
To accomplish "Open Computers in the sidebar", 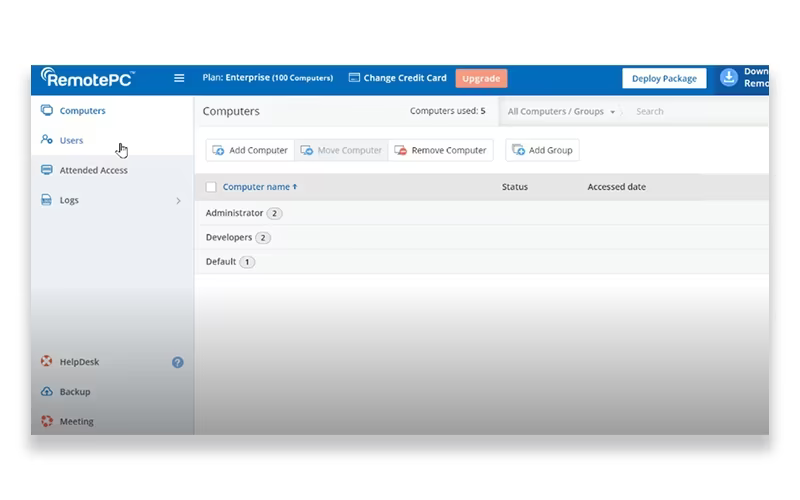I will coord(82,111).
